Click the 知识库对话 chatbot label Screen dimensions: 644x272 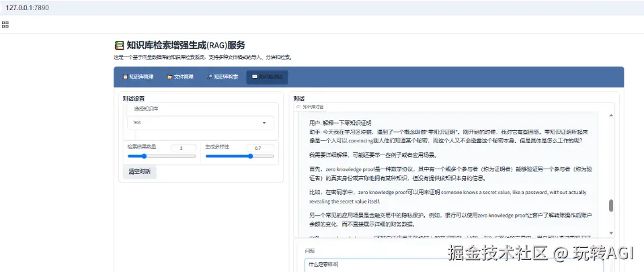(310, 107)
